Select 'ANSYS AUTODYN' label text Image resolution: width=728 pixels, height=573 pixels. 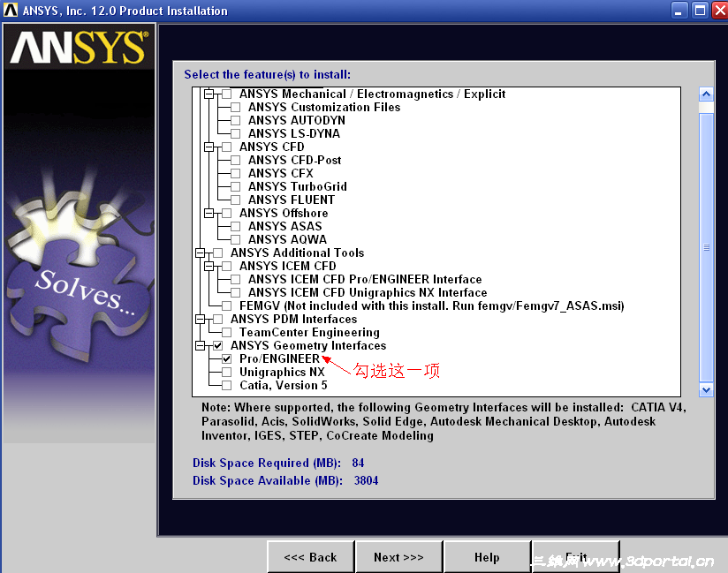tap(297, 121)
